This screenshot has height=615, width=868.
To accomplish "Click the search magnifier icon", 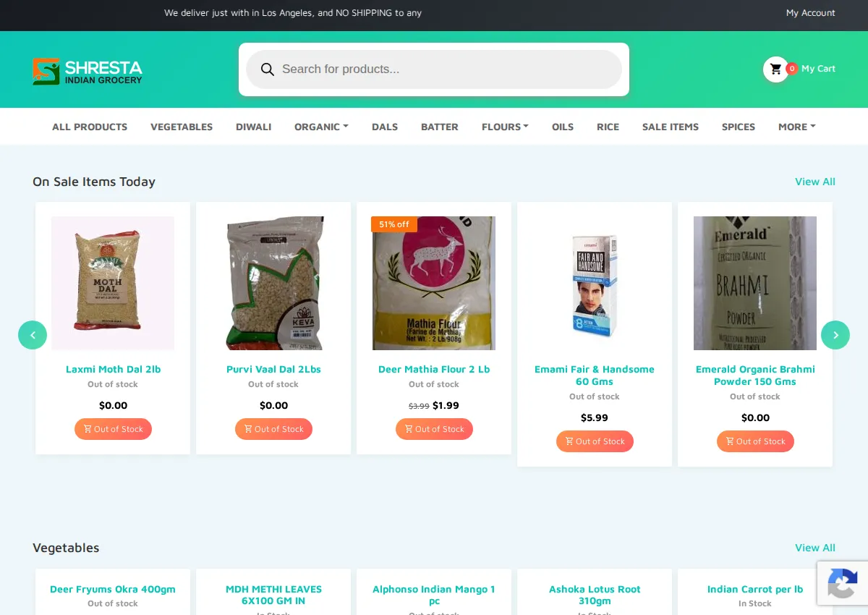I will [x=268, y=69].
